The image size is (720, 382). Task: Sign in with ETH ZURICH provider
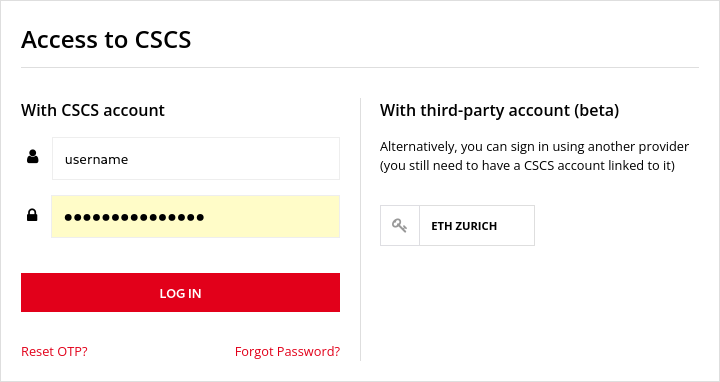click(x=457, y=225)
